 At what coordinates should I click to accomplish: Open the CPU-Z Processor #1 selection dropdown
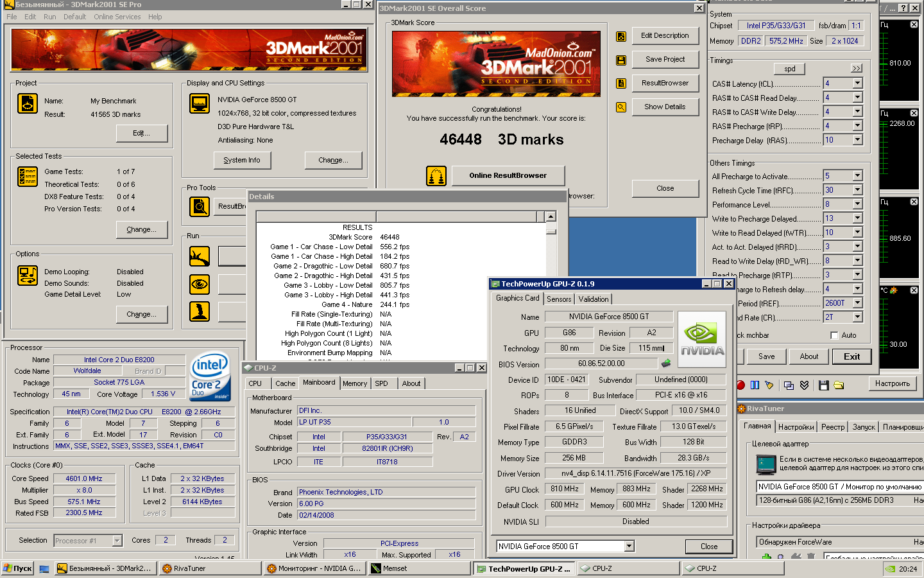(117, 541)
